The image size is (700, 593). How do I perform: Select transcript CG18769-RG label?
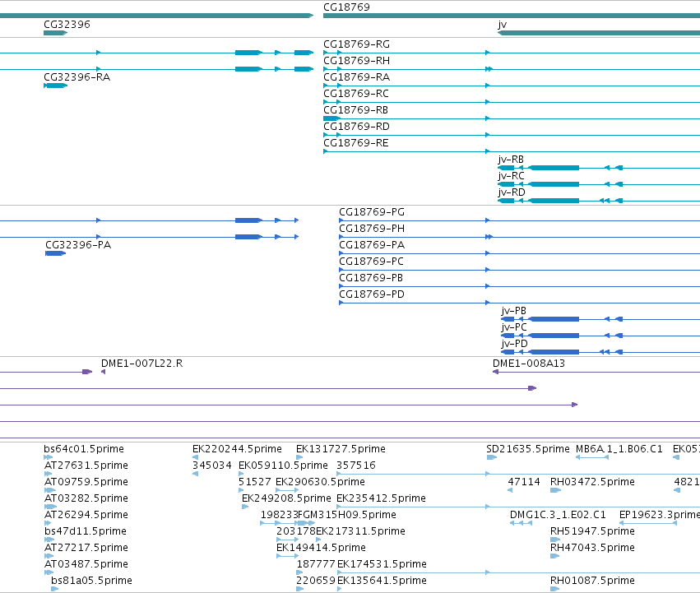(356, 44)
